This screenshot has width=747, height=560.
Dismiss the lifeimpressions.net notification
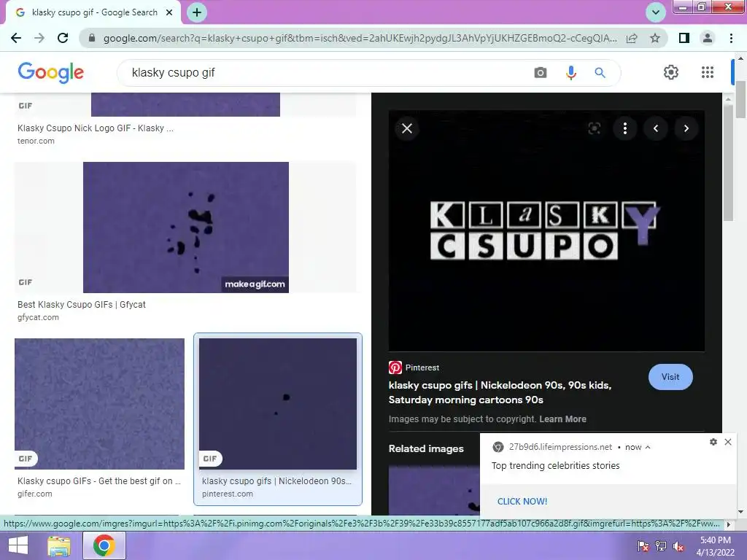[728, 442]
